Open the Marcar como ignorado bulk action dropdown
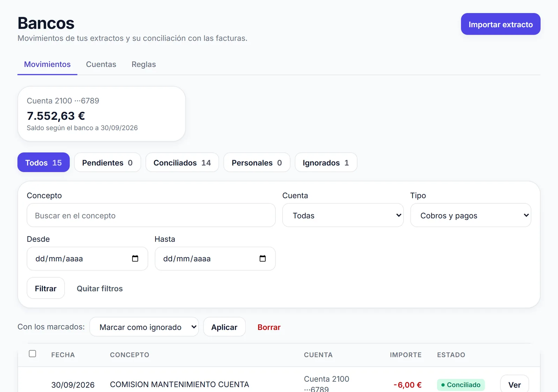Image resolution: width=558 pixels, height=392 pixels. click(144, 327)
